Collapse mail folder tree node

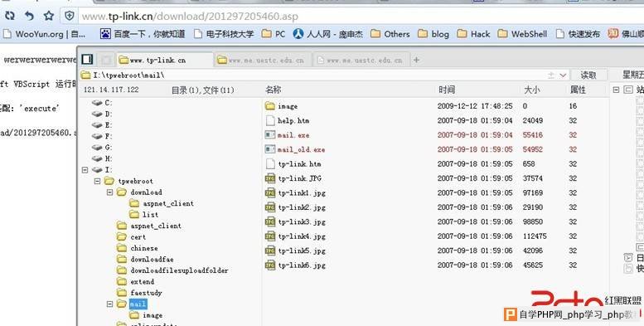click(x=109, y=304)
